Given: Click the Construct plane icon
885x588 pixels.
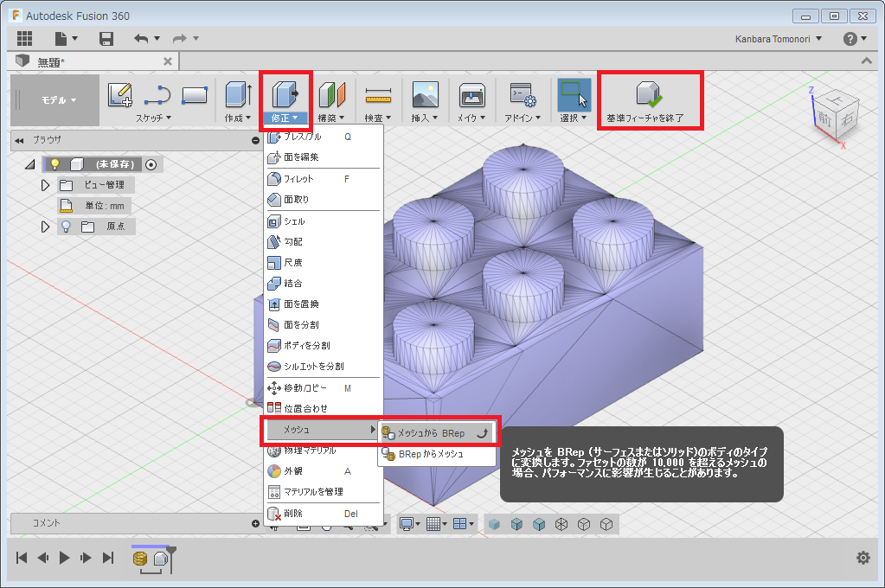Looking at the screenshot, I should point(332,94).
